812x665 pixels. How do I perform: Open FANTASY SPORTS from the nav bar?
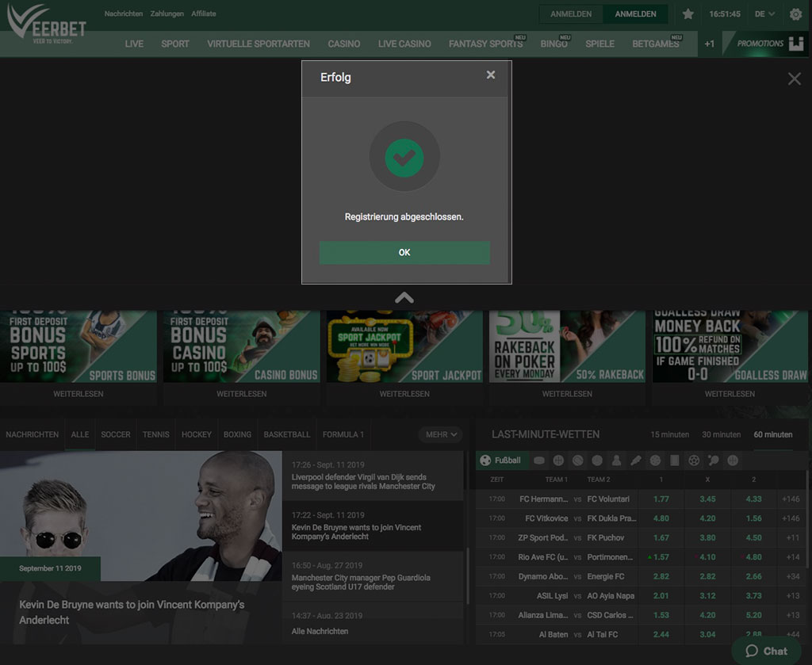point(486,44)
